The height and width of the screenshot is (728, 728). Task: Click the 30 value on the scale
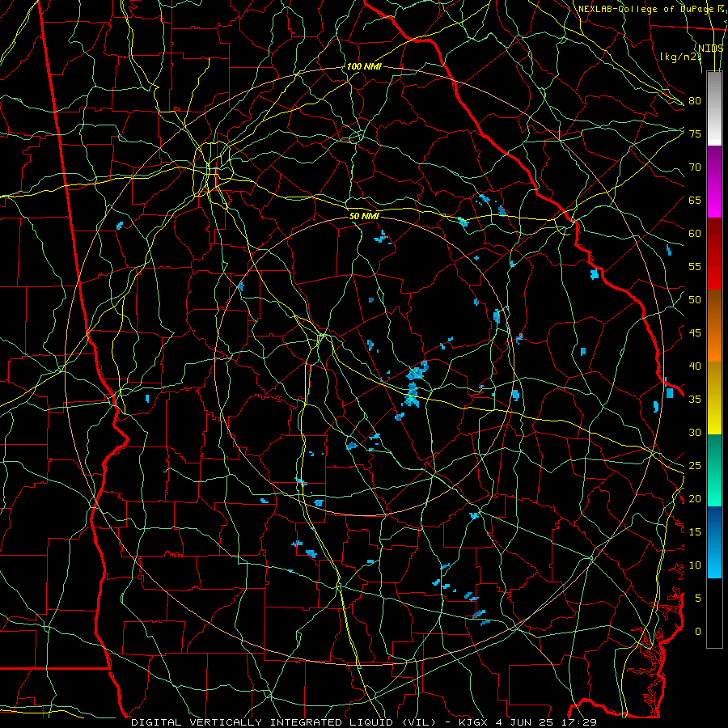[695, 432]
